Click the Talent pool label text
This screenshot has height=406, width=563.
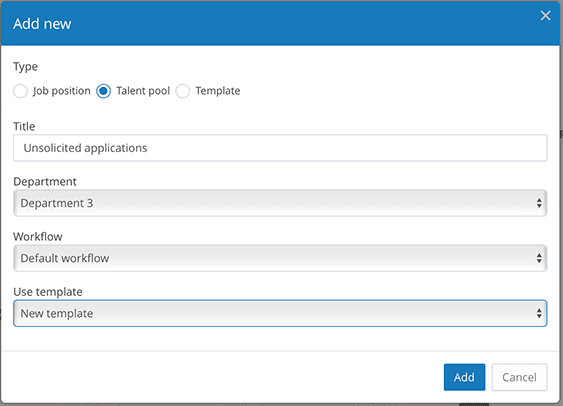(143, 91)
